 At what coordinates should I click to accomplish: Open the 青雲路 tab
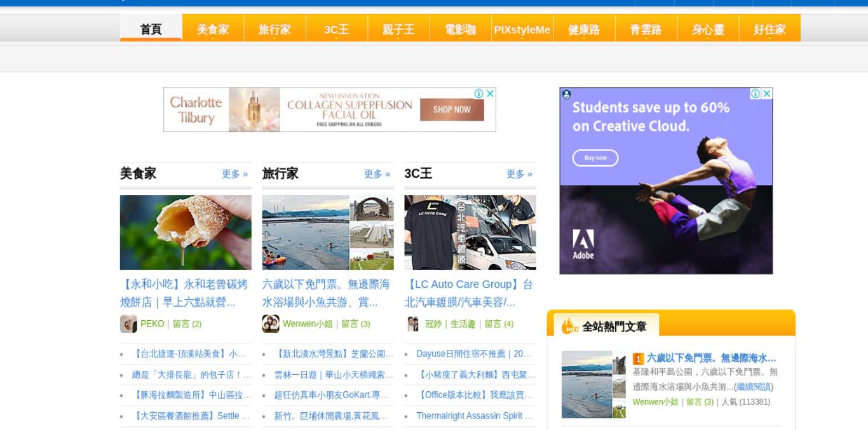[x=646, y=29]
